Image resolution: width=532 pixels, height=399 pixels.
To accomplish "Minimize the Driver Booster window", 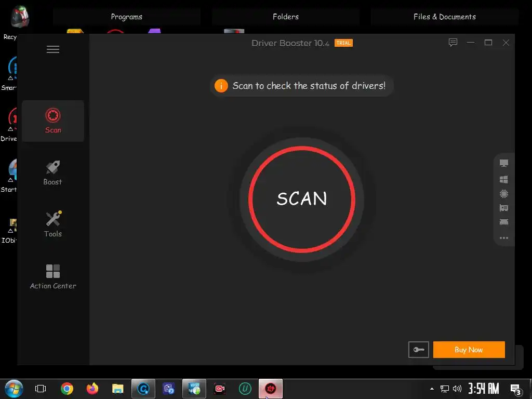I will [x=471, y=43].
